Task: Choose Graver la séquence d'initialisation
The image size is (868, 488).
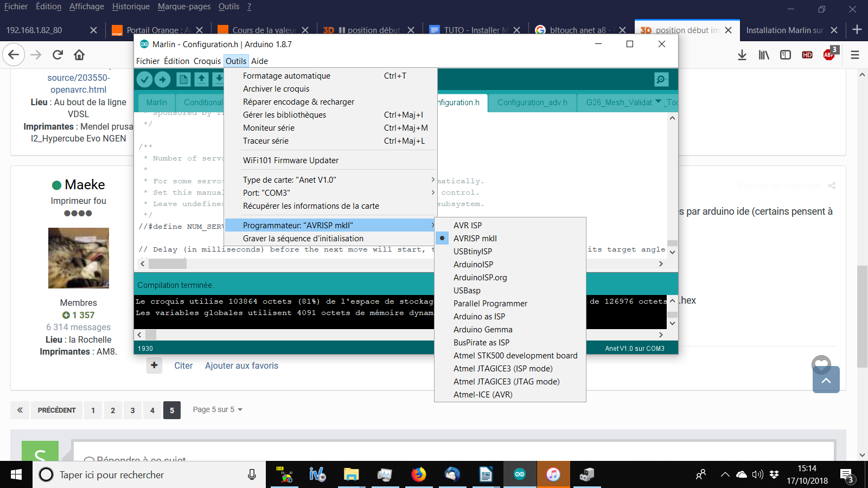Action: tap(331, 239)
